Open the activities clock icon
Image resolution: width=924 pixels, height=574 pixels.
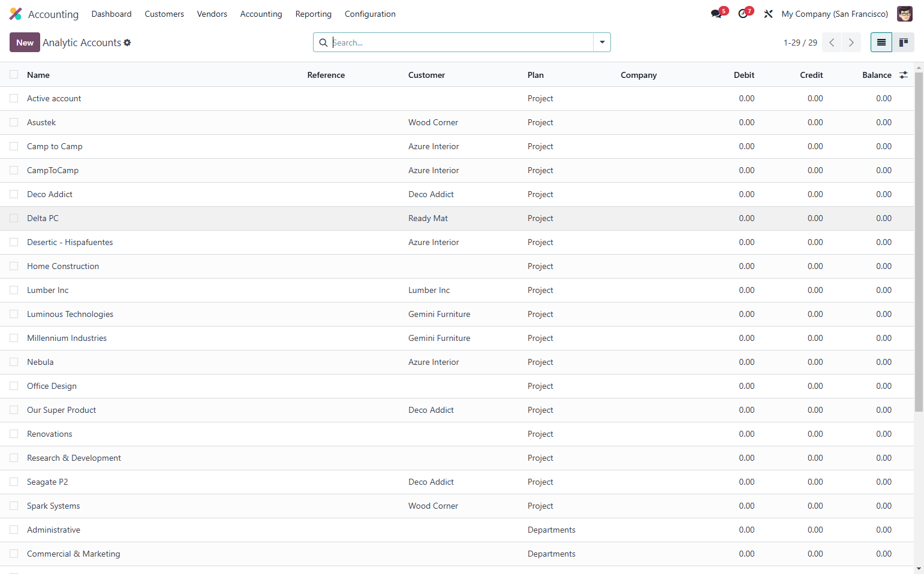point(744,14)
